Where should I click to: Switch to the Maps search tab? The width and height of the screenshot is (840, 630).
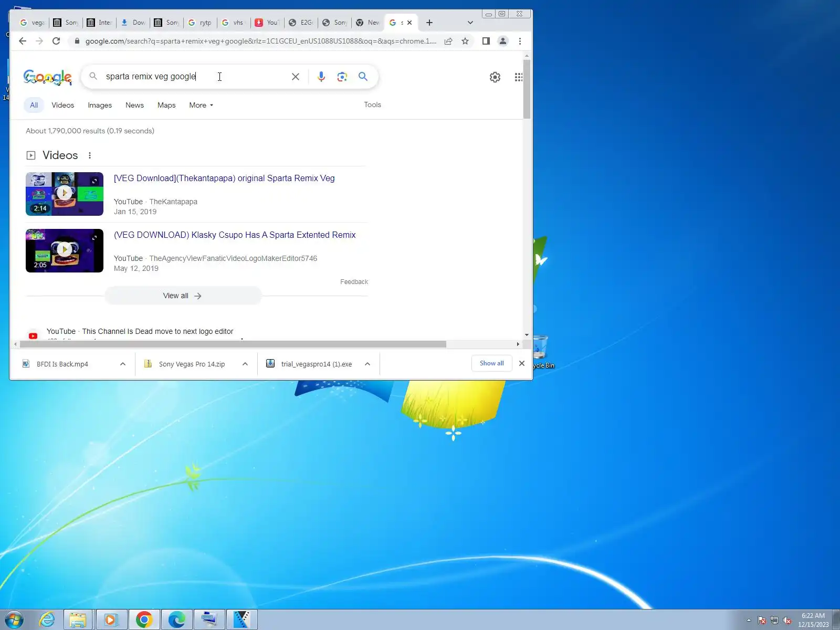[x=166, y=105]
